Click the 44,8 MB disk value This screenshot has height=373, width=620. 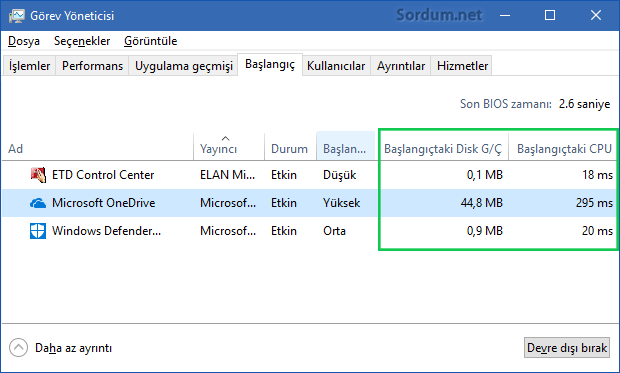click(x=482, y=203)
